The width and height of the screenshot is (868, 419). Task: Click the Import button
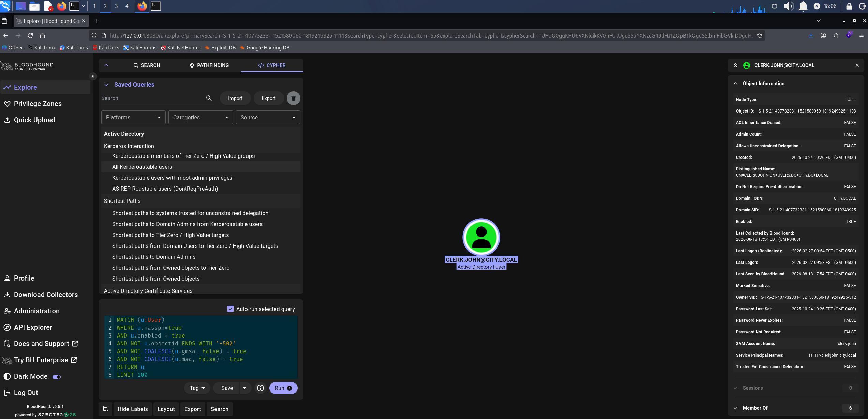point(235,98)
